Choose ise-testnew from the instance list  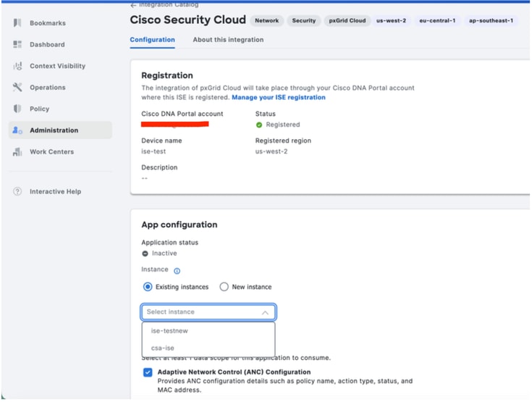pyautogui.click(x=208, y=331)
